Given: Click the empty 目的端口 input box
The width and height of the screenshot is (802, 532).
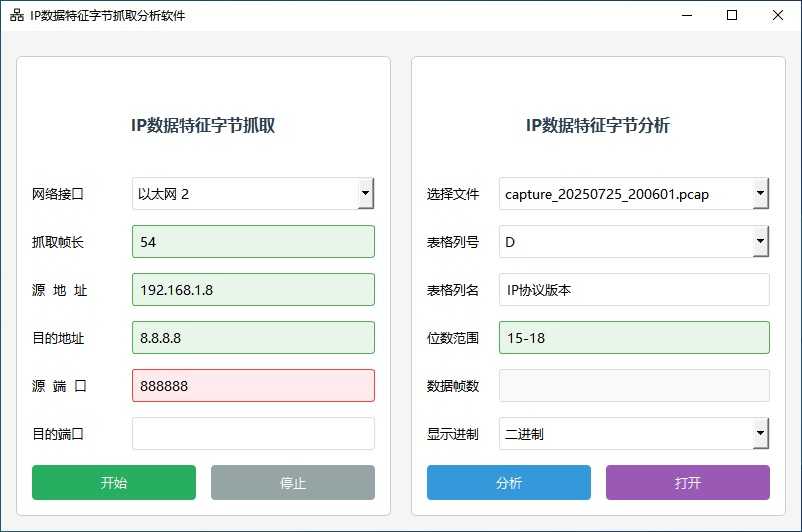Looking at the screenshot, I should click(253, 434).
